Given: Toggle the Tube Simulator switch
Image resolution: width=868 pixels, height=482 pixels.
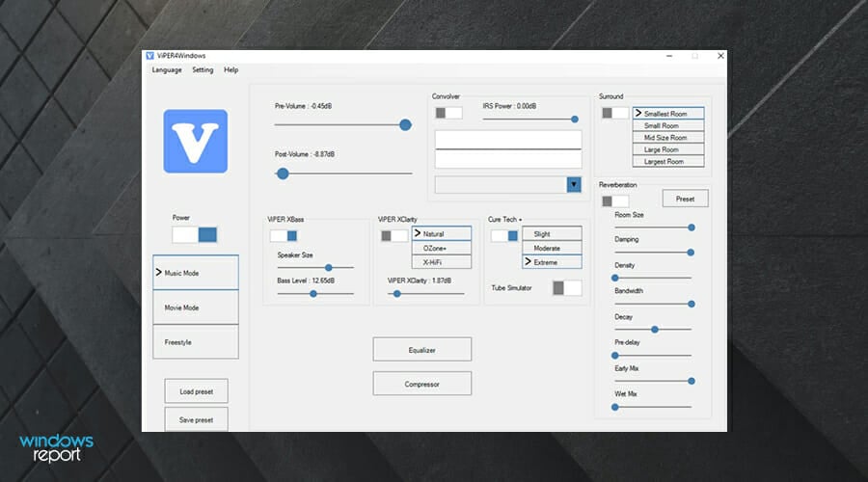Looking at the screenshot, I should [x=566, y=287].
